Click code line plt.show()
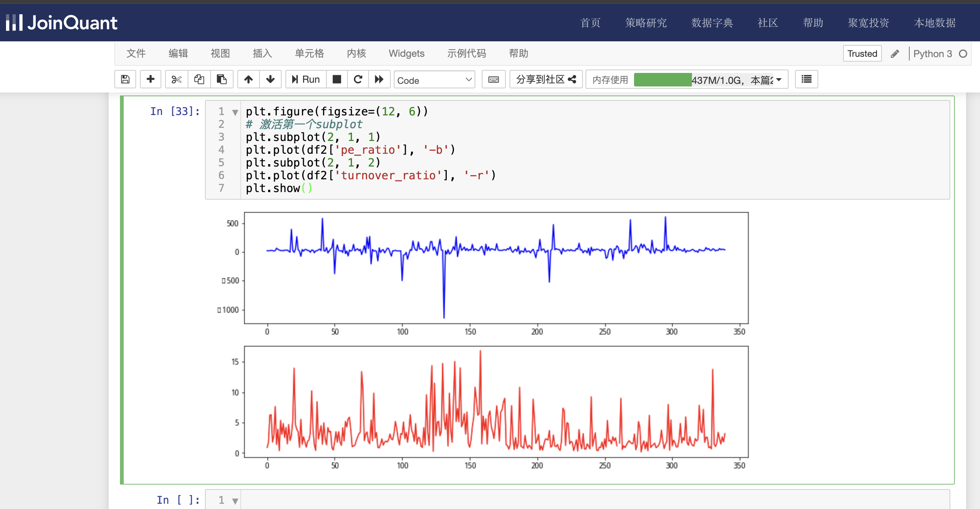The width and height of the screenshot is (980, 509). tap(279, 188)
